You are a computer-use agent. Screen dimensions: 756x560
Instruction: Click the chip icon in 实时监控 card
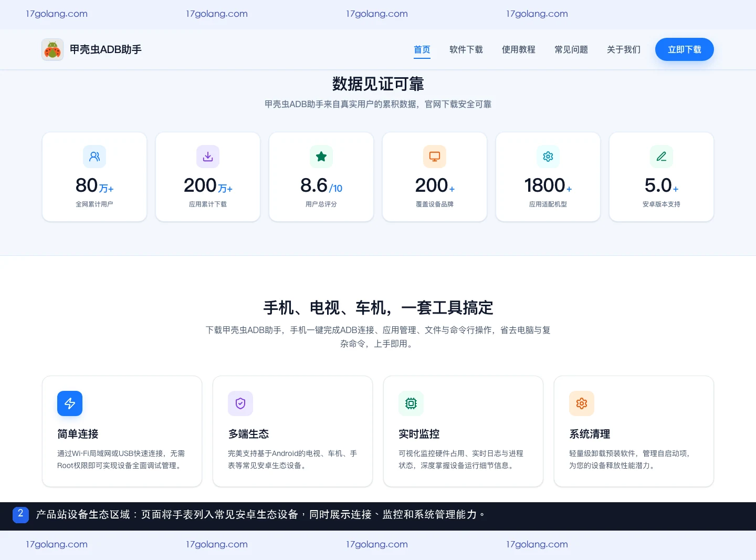pyautogui.click(x=411, y=403)
